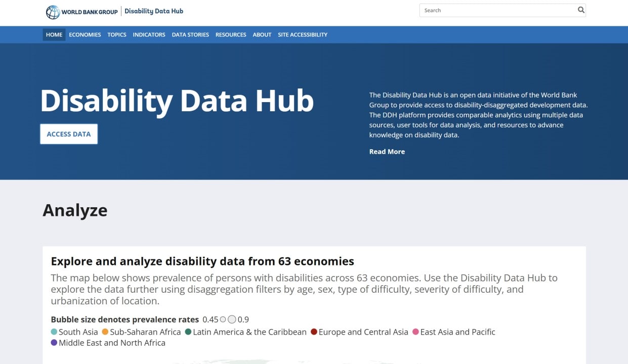Select the East Asia and Pacific legend dot
The width and height of the screenshot is (628, 364).
click(415, 332)
